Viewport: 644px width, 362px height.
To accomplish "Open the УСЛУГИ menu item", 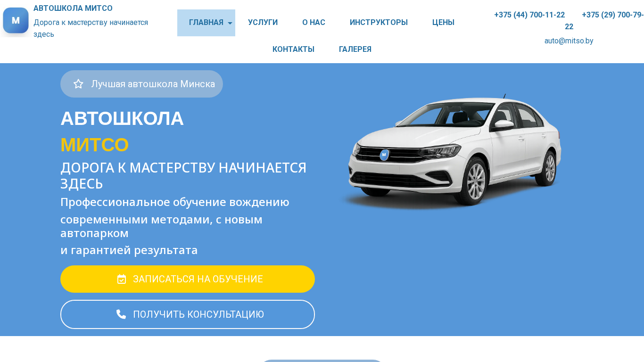I will click(263, 23).
